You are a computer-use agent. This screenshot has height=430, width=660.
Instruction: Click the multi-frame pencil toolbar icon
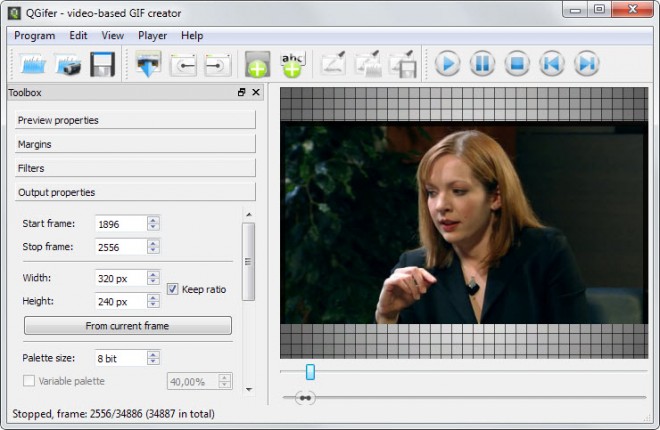click(x=368, y=64)
